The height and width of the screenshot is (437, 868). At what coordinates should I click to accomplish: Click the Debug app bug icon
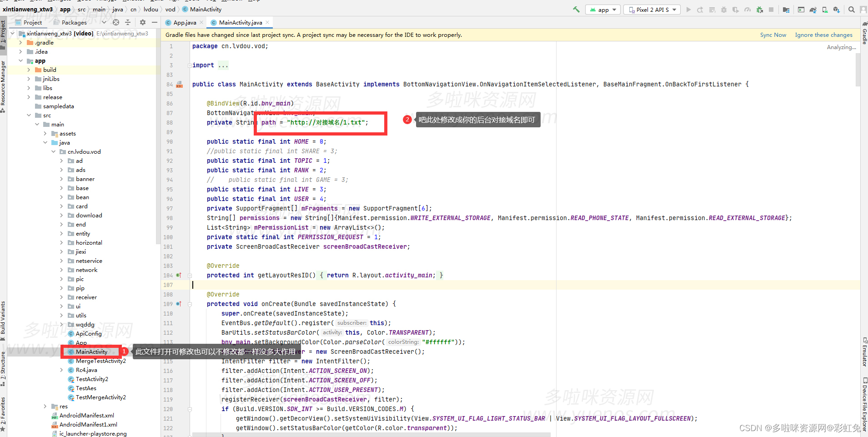click(x=724, y=10)
